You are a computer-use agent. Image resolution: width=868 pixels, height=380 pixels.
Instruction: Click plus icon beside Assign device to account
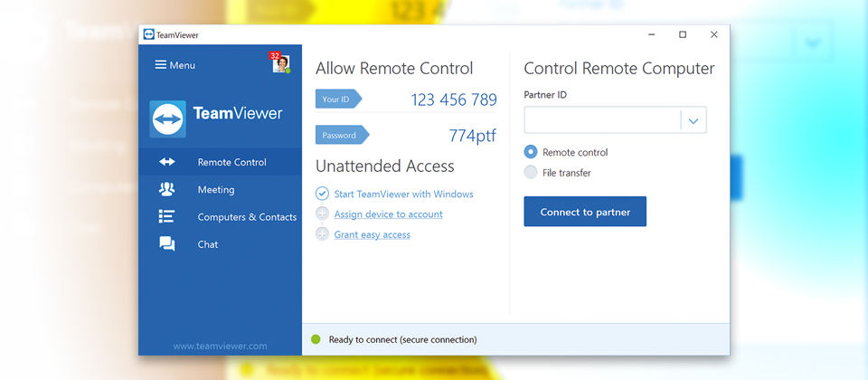(x=322, y=214)
